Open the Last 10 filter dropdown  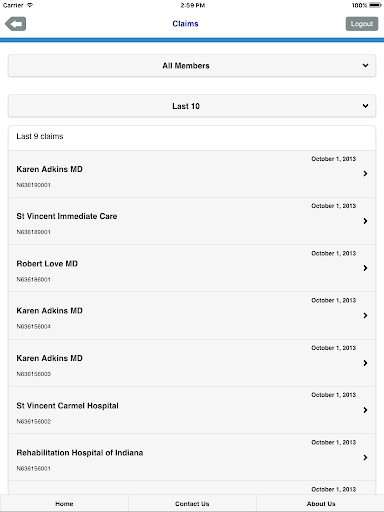pyautogui.click(x=192, y=106)
